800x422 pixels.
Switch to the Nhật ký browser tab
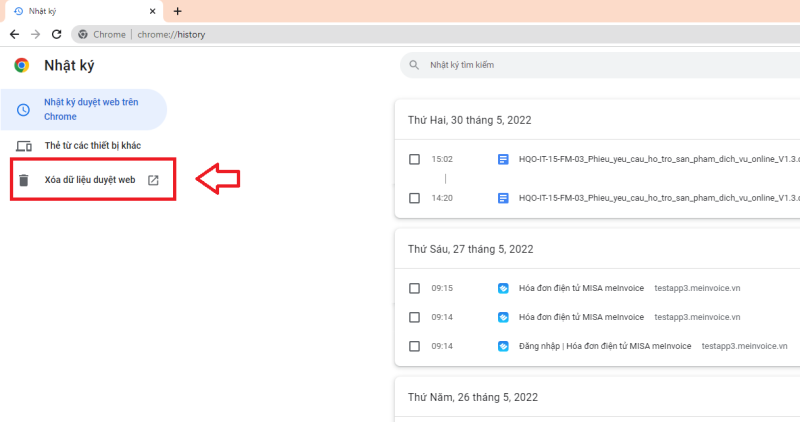[80, 11]
